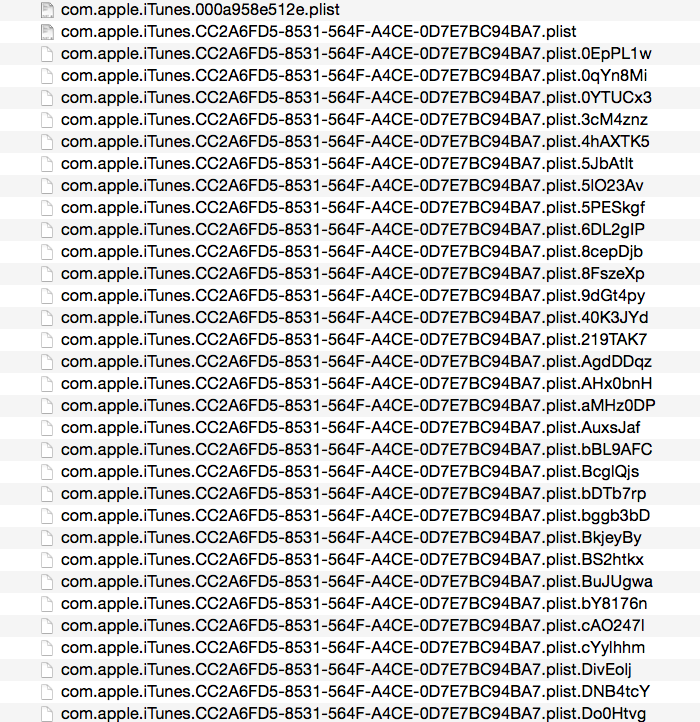Select the file ending in plist.bY8176n
Screen dimensions: 700x722
(354, 604)
